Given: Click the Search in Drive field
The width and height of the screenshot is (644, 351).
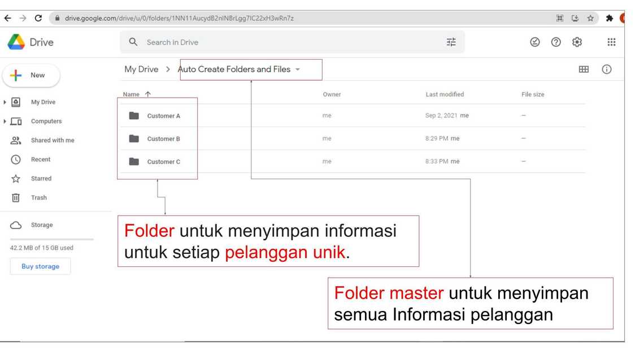Looking at the screenshot, I should pos(282,42).
